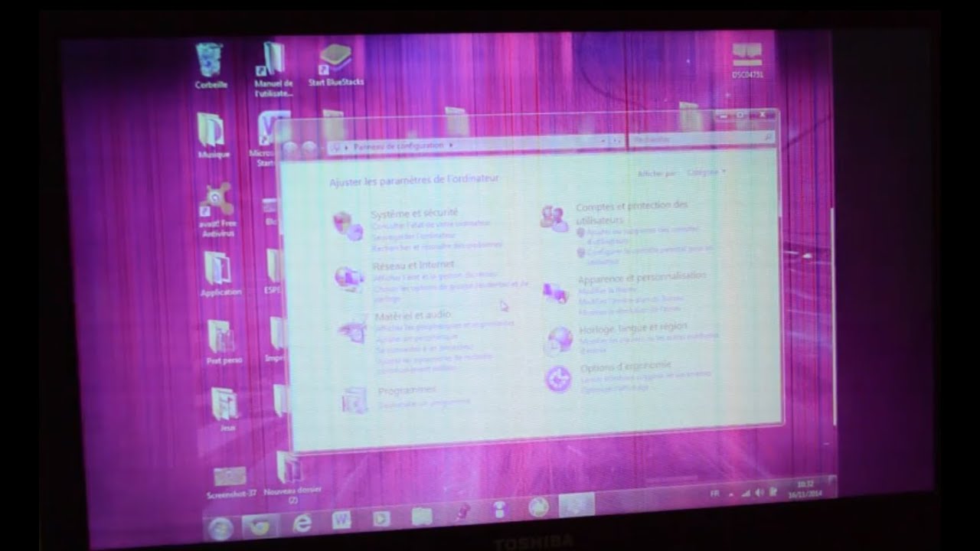Click the FR language indicator in taskbar

714,495
